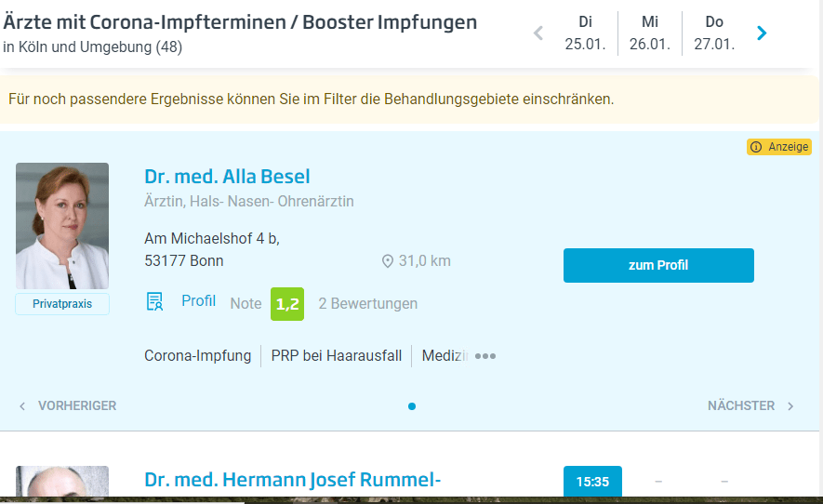This screenshot has height=504, width=823.
Task: Click the next dates right chevron
Action: [x=762, y=33]
